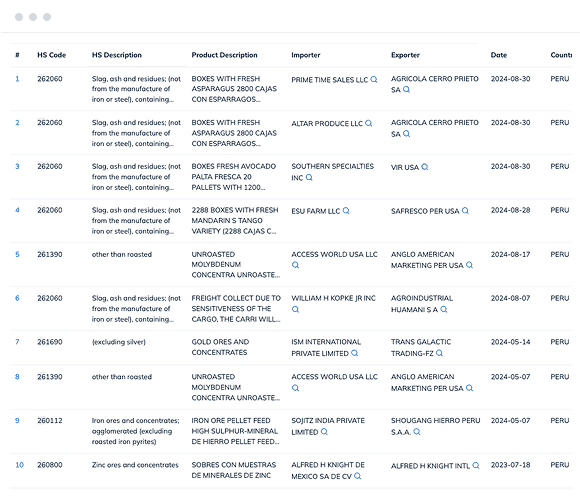Image resolution: width=580 pixels, height=500 pixels.
Task: Click search icon beside TRANS GALACTIC TRADING-FZ
Action: tap(439, 353)
